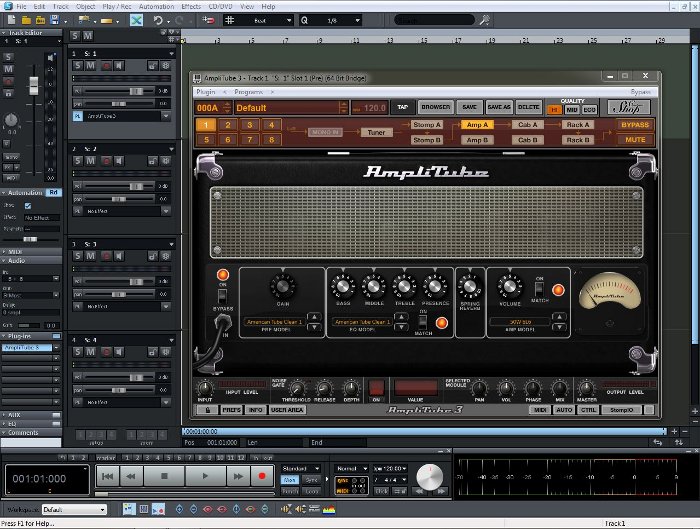
Task: Click the Tuner module in signal chain
Action: (x=376, y=132)
